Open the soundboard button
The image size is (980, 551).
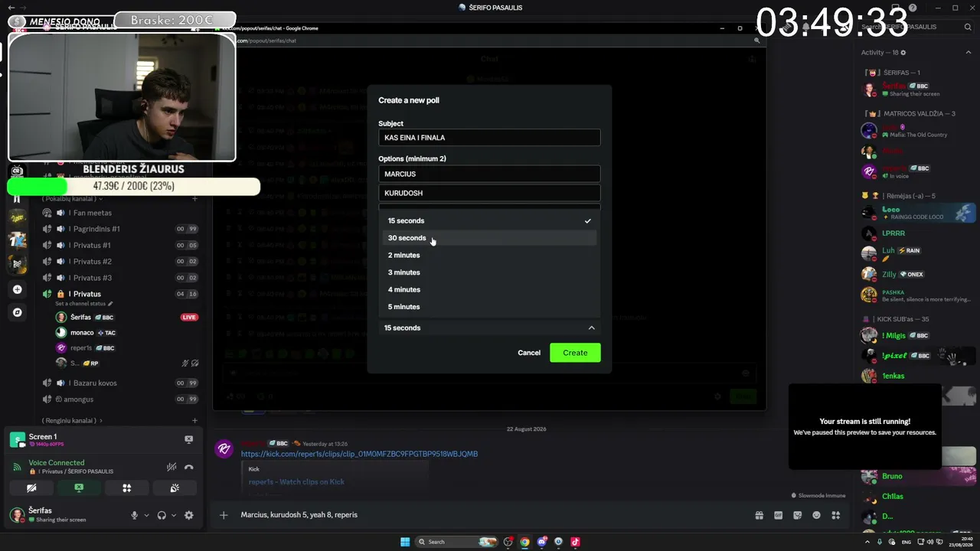click(x=175, y=487)
